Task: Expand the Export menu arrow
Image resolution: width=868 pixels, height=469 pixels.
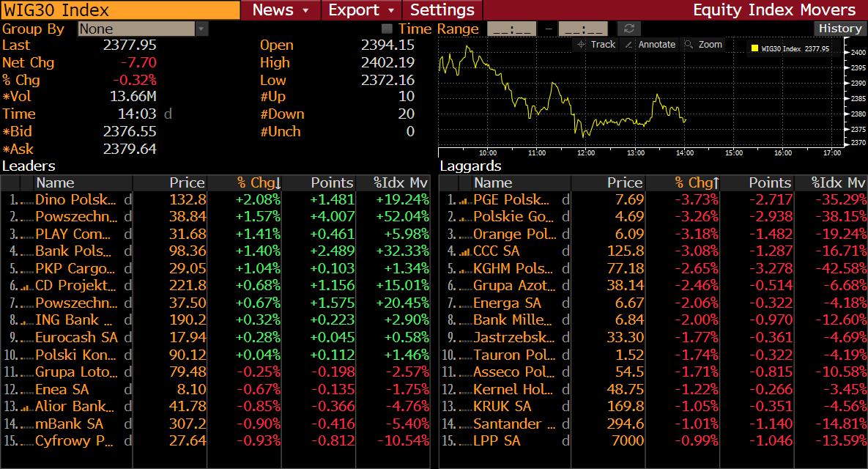Action: pos(391,10)
